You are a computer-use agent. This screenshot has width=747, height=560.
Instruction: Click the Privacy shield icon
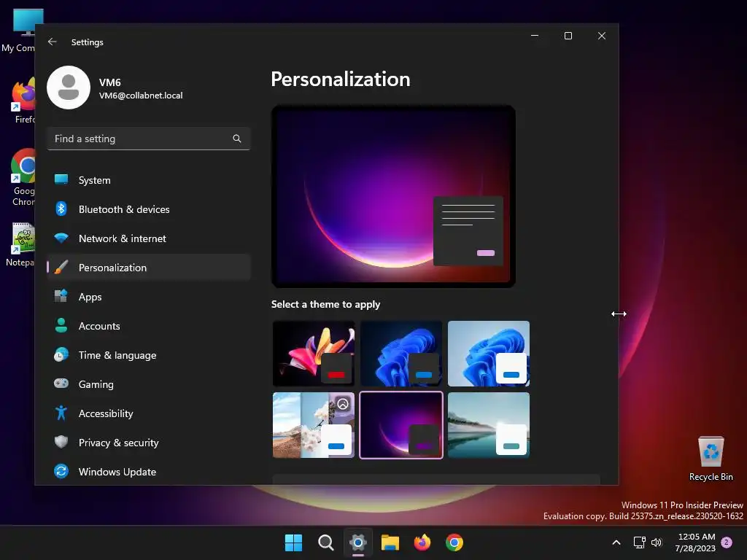[x=61, y=442]
